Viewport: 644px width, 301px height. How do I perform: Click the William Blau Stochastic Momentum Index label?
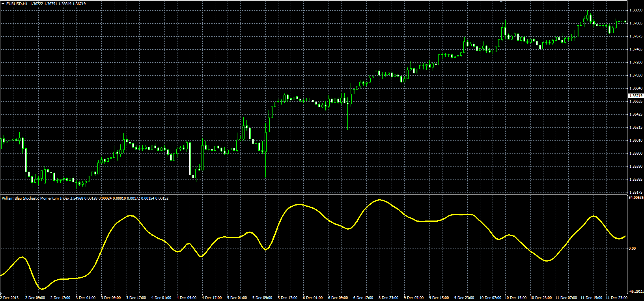pyautogui.click(x=35, y=198)
